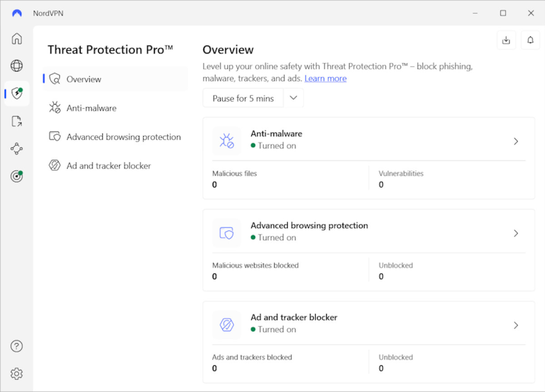Select the Threat Protection shield icon

pyautogui.click(x=17, y=94)
